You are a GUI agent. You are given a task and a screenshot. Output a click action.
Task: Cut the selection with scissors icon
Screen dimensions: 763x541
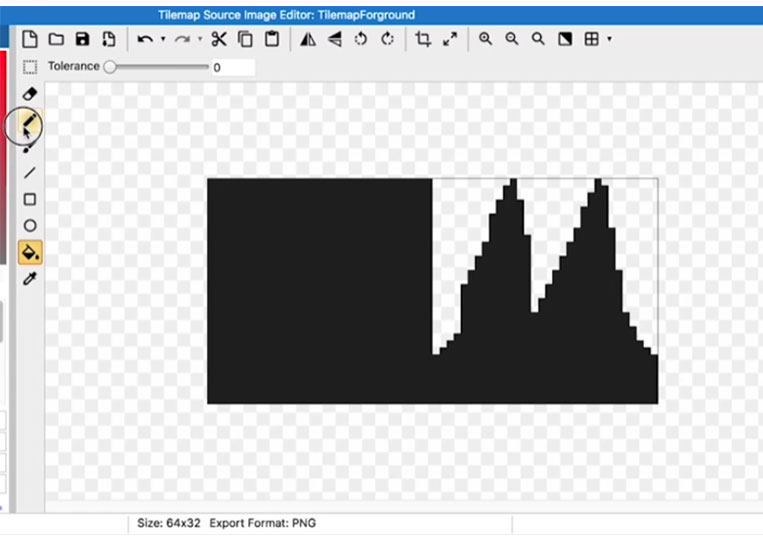[x=219, y=39]
